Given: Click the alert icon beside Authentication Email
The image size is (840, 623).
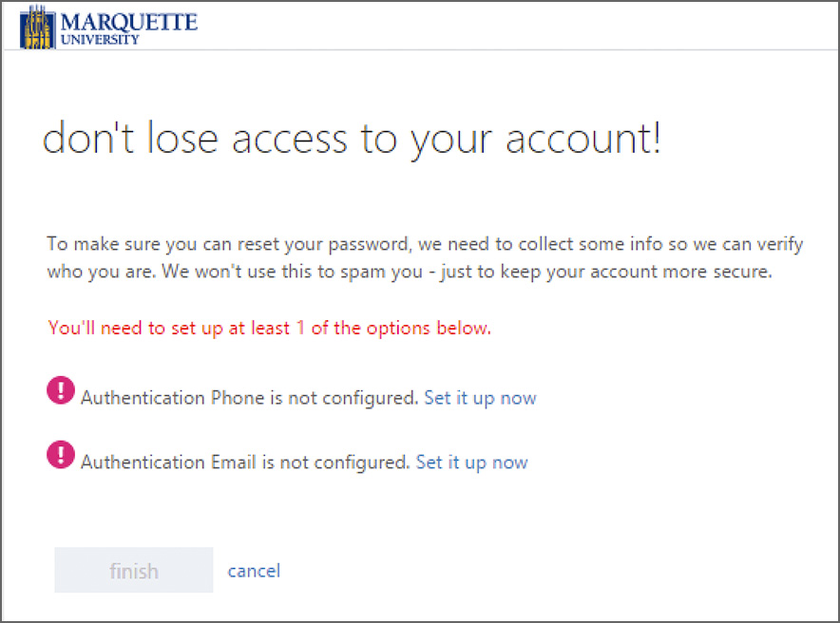Looking at the screenshot, I should (x=60, y=456).
